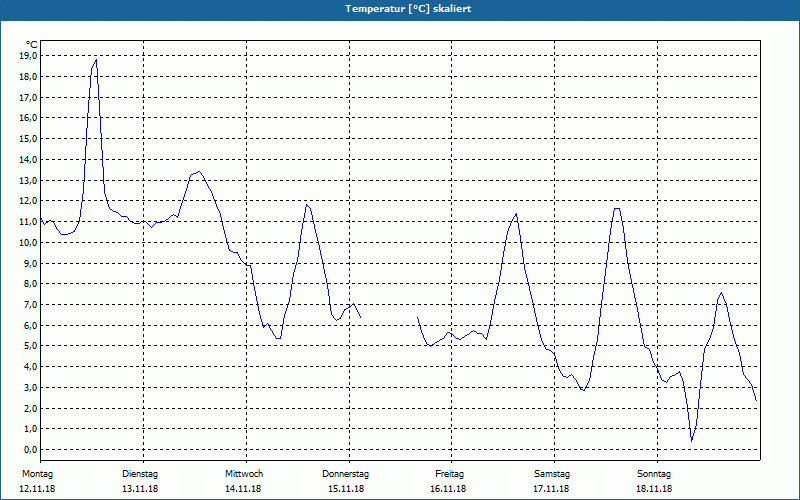Click the 13,0 axis value
Image resolution: width=800 pixels, height=500 pixels.
point(28,180)
